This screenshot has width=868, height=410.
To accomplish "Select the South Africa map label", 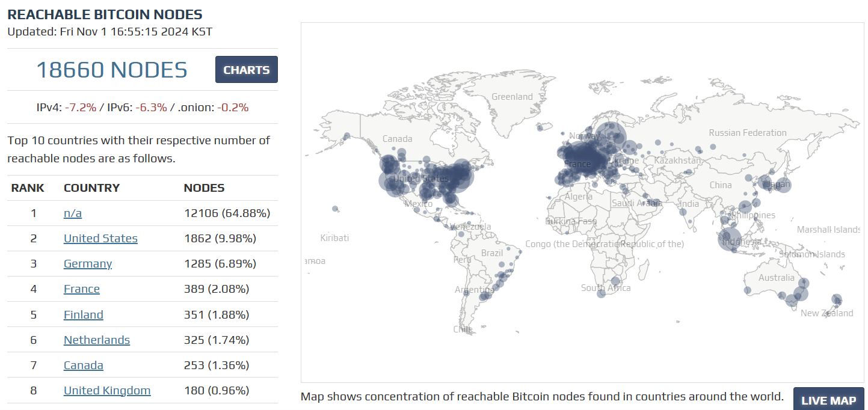I will click(x=606, y=288).
